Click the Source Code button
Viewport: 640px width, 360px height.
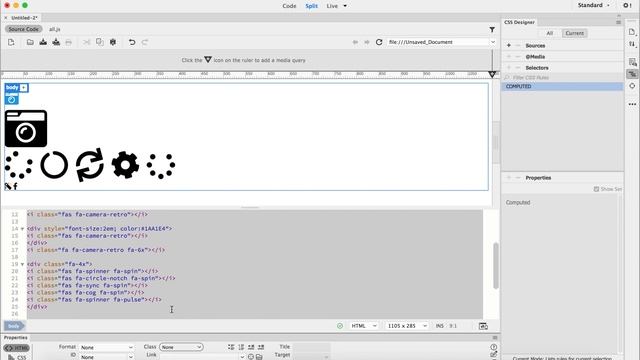pos(24,29)
